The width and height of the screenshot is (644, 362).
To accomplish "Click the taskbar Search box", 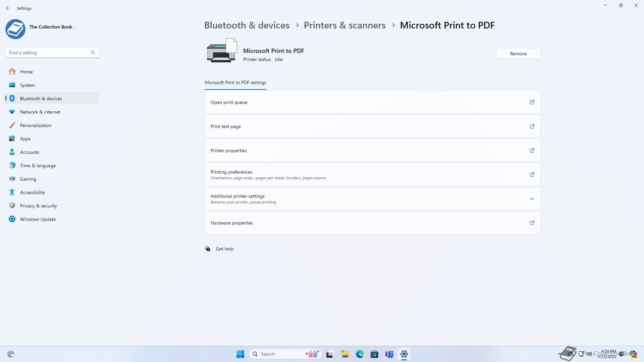I will pyautogui.click(x=285, y=354).
